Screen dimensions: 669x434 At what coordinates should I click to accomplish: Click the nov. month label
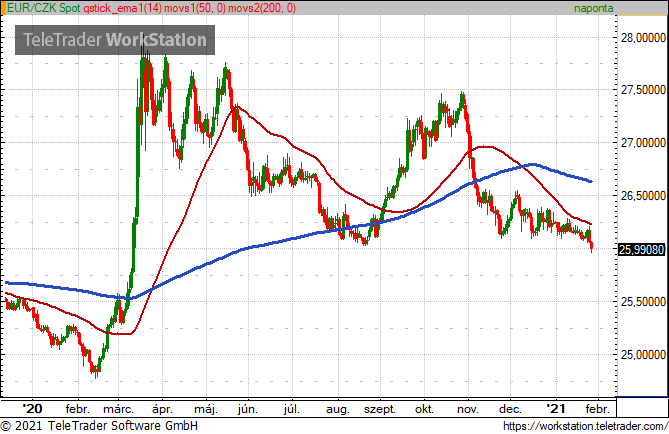[x=467, y=409]
